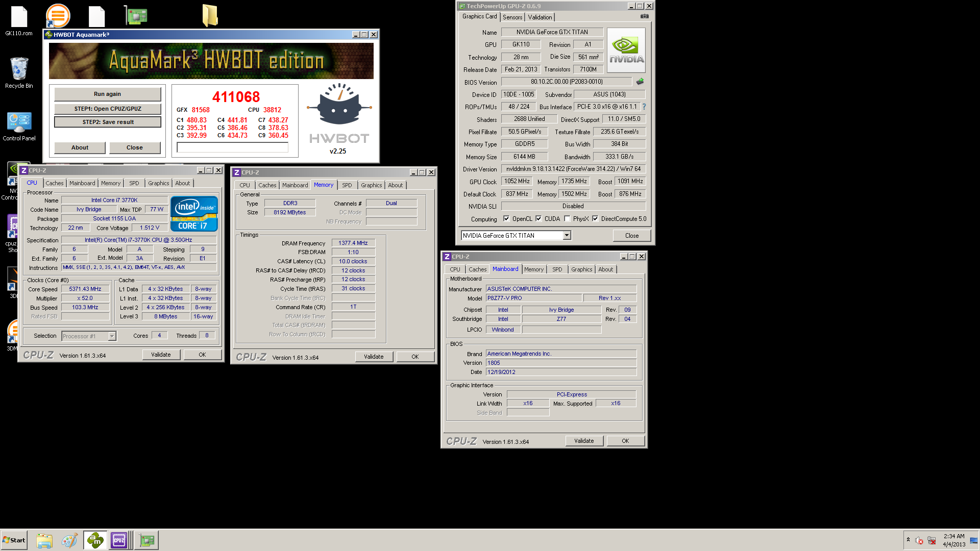Screen dimensions: 980x551
Task: Click the Driver Version field in GPU-Z
Action: coord(573,169)
